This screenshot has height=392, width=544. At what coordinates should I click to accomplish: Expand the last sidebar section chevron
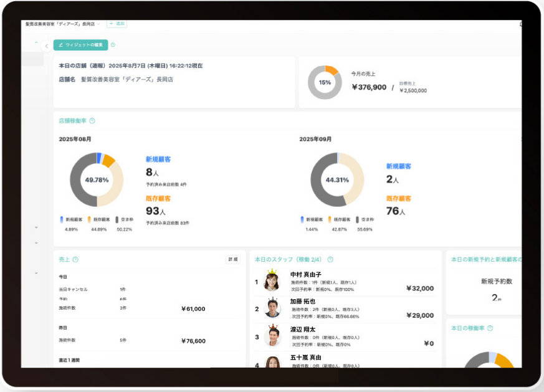[36, 273]
